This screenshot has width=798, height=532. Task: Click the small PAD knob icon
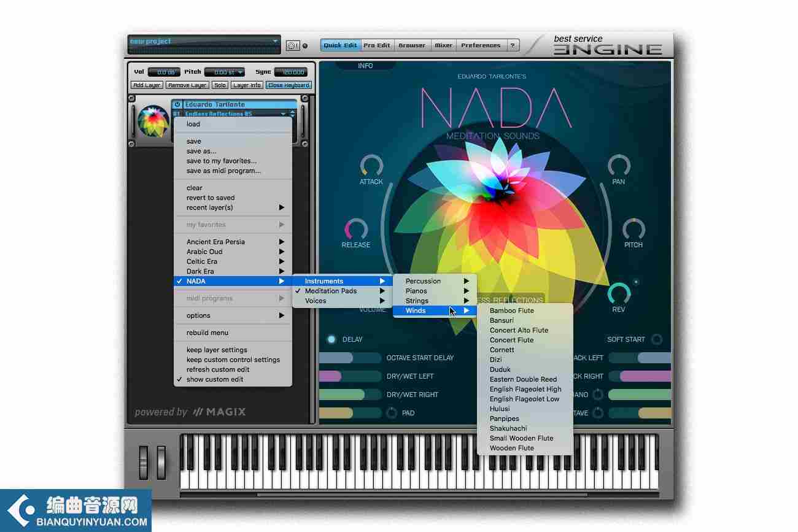coord(392,413)
